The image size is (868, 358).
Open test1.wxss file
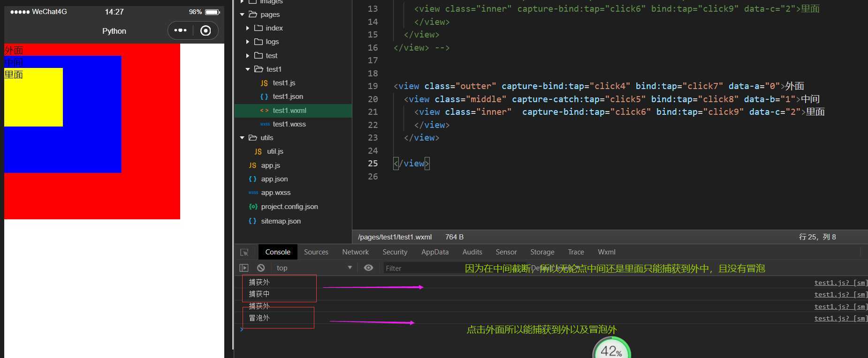click(289, 124)
